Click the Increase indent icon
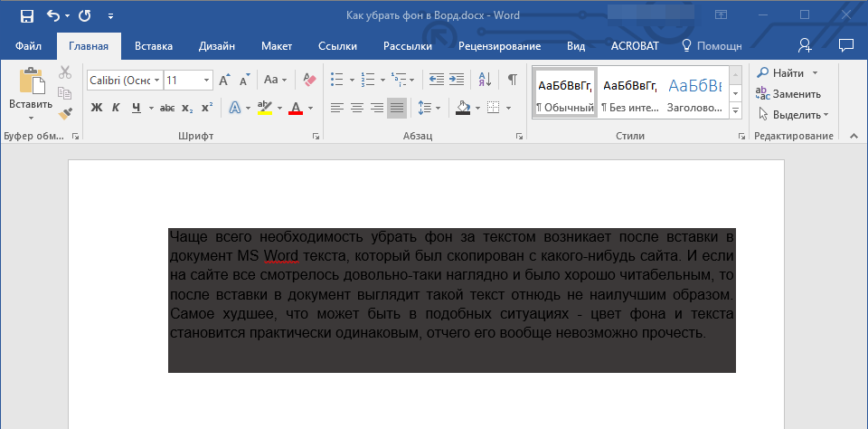 coord(457,80)
